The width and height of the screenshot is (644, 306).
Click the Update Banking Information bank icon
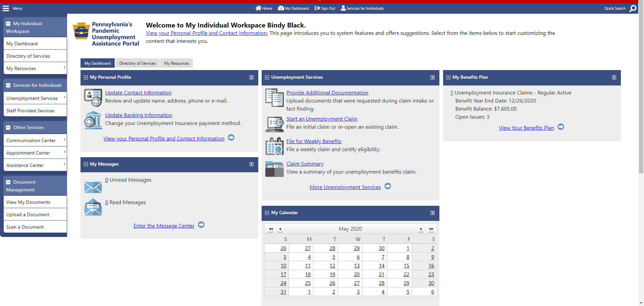pos(93,120)
